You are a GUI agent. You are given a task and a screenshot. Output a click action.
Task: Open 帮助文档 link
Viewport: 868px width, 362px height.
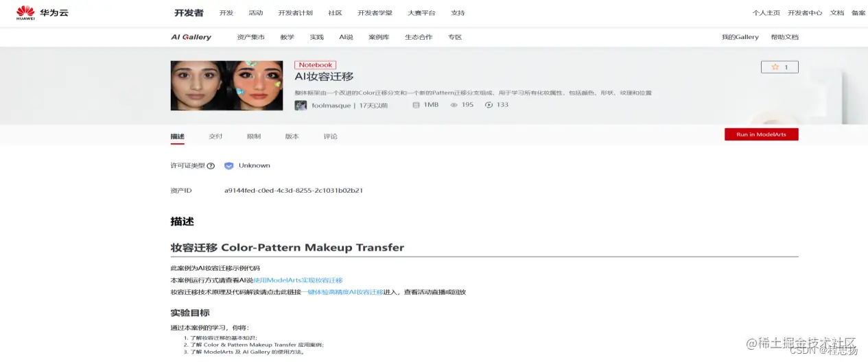(784, 37)
